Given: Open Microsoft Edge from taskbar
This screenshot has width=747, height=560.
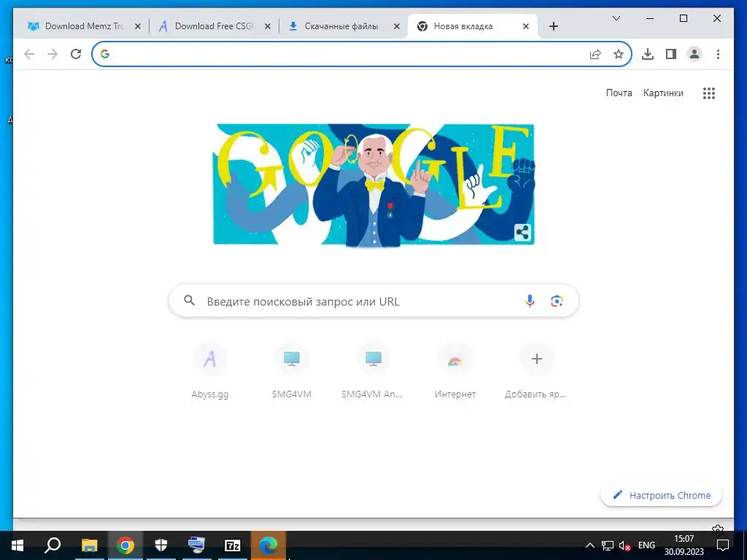Looking at the screenshot, I should (x=268, y=545).
